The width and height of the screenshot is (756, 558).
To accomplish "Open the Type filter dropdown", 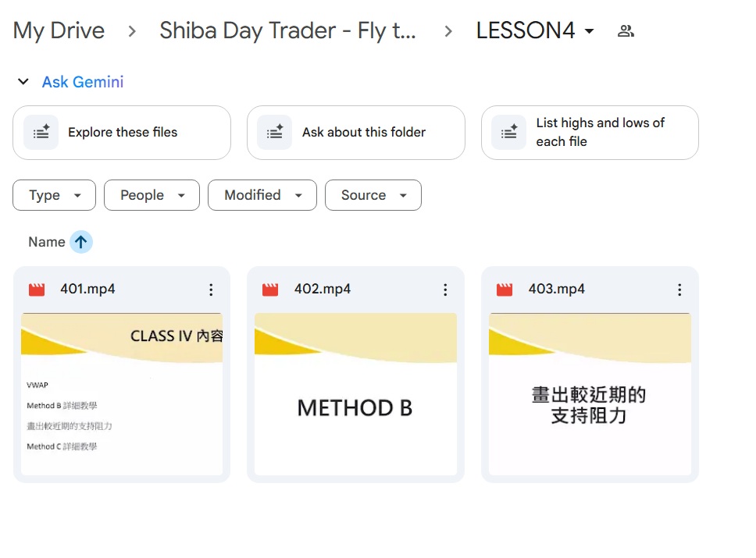I will coord(55,195).
